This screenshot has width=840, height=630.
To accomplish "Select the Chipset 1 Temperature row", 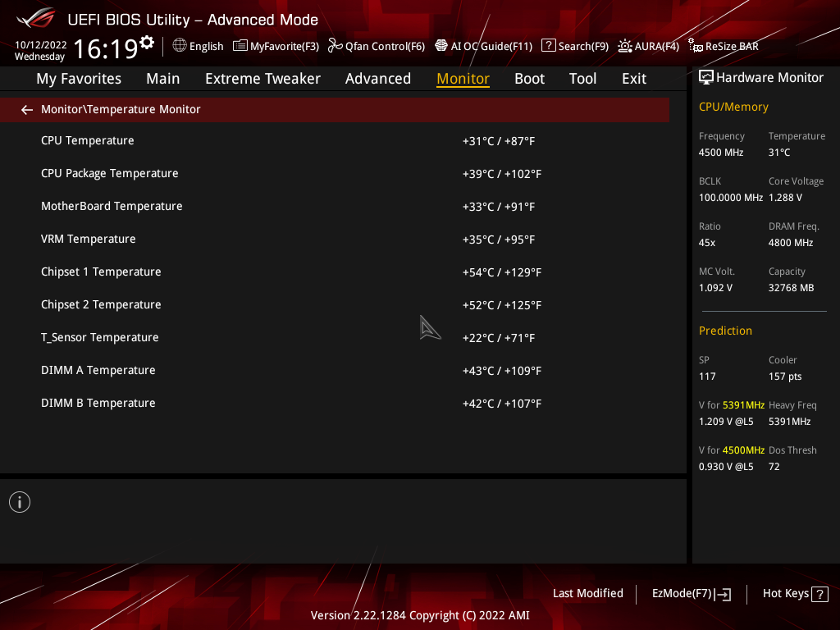I will coord(335,272).
